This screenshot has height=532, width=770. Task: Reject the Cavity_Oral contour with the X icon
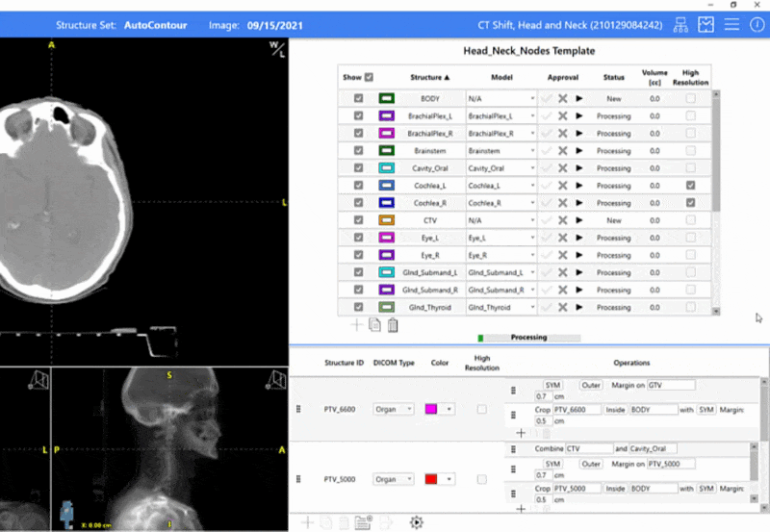point(562,168)
